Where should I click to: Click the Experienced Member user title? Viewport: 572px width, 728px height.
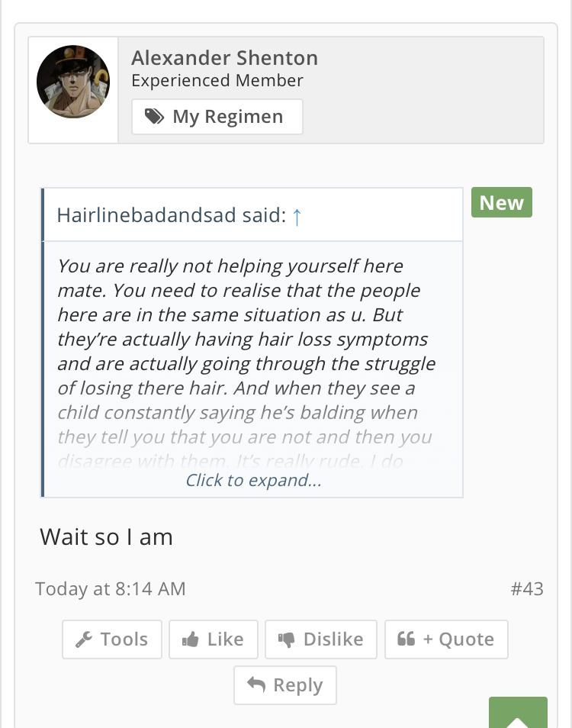[217, 81]
